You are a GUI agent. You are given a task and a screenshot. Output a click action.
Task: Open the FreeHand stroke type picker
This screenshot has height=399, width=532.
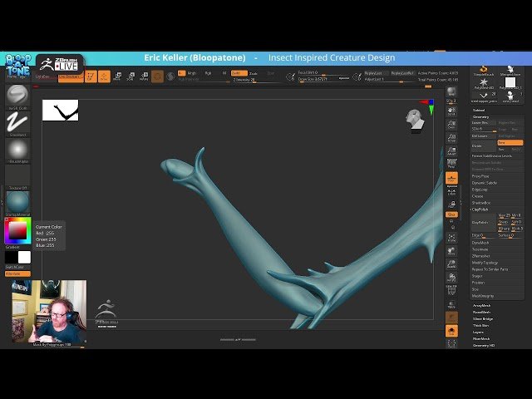[17, 123]
